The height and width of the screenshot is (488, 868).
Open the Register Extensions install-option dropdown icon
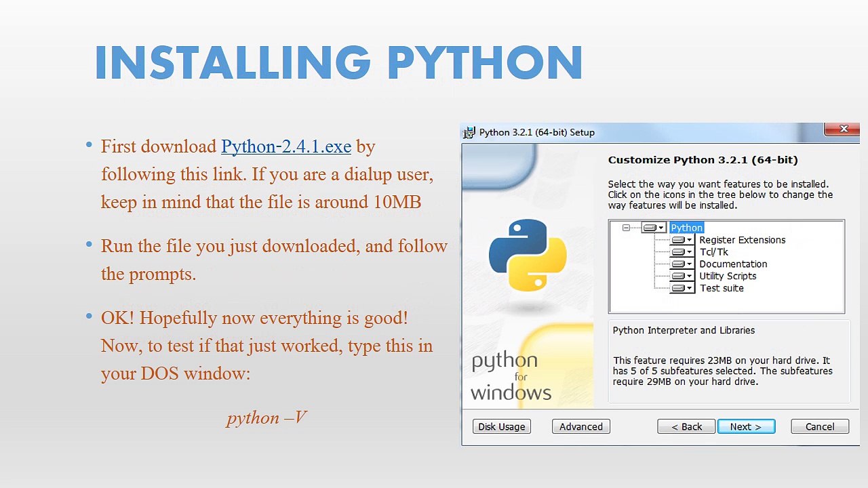(682, 240)
